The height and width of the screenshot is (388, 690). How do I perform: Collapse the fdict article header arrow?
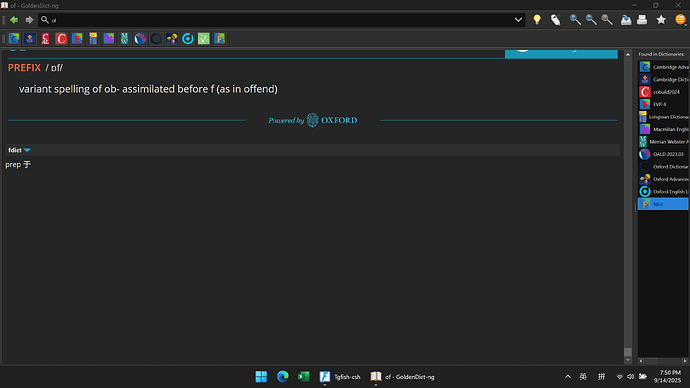point(27,150)
